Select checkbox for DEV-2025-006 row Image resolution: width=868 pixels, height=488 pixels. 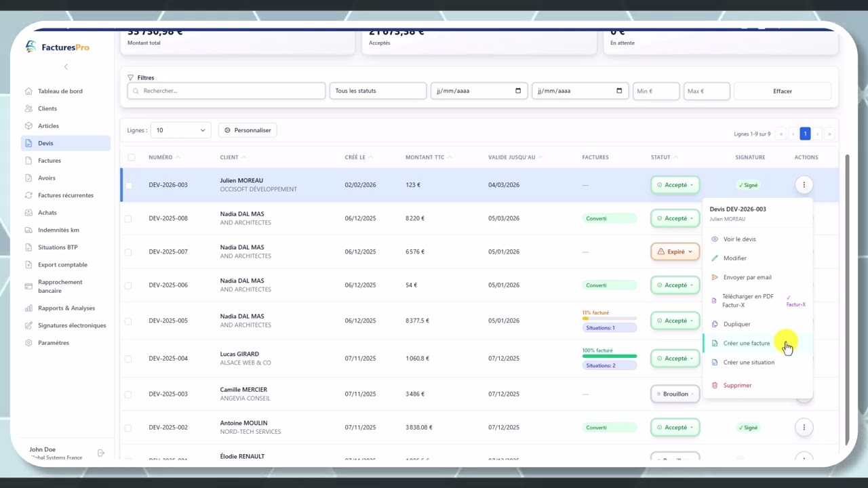coord(128,285)
